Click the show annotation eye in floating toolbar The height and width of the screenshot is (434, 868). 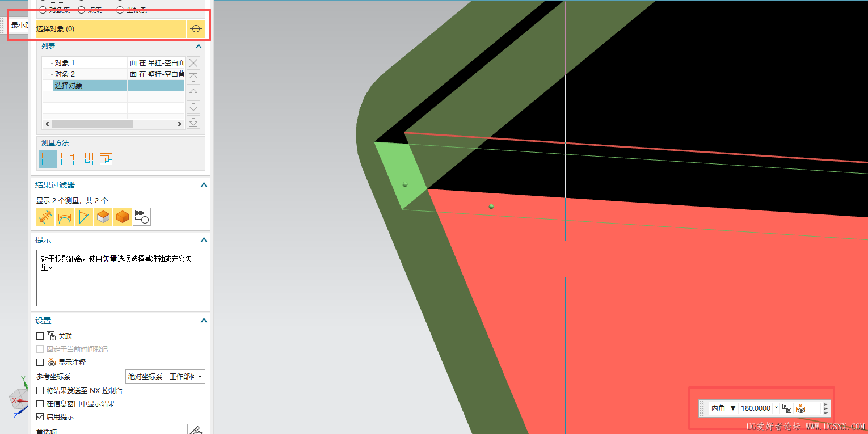[800, 408]
